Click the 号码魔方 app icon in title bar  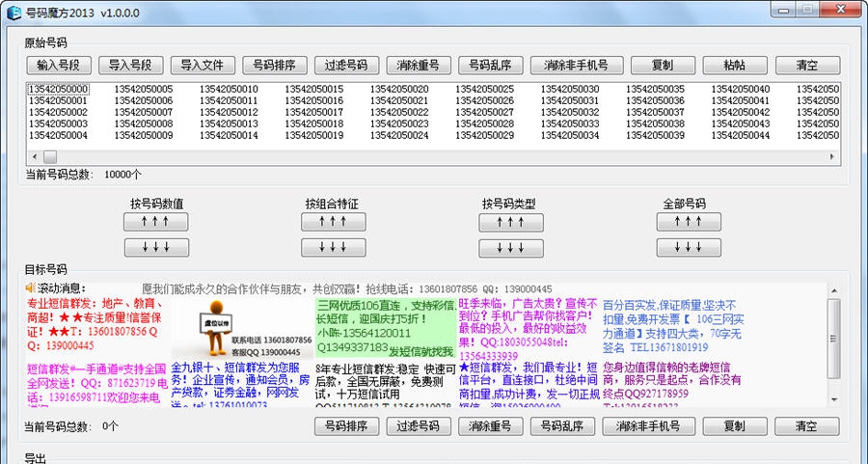(14, 13)
